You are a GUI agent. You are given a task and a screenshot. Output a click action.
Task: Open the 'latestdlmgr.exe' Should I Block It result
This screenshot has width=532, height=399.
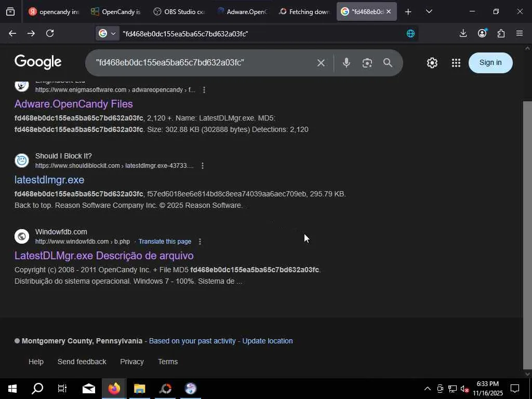[x=49, y=180]
